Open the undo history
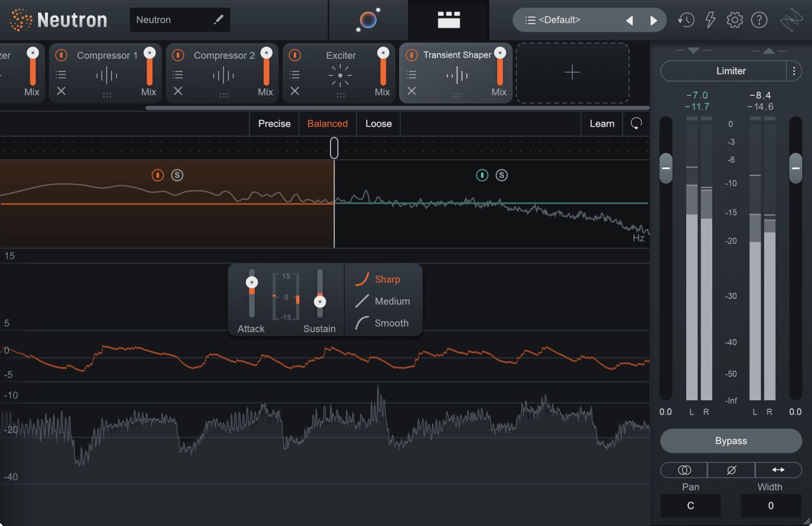Viewport: 812px width, 526px height. pos(686,20)
